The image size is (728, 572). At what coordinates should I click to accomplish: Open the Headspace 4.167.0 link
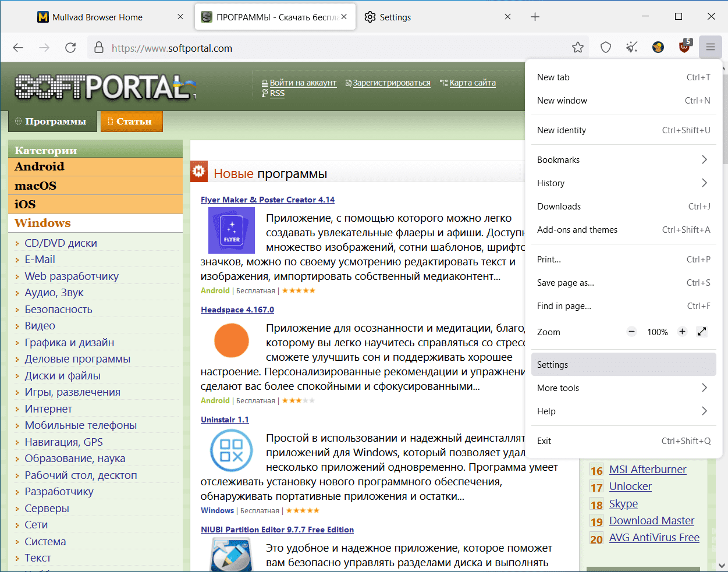237,310
